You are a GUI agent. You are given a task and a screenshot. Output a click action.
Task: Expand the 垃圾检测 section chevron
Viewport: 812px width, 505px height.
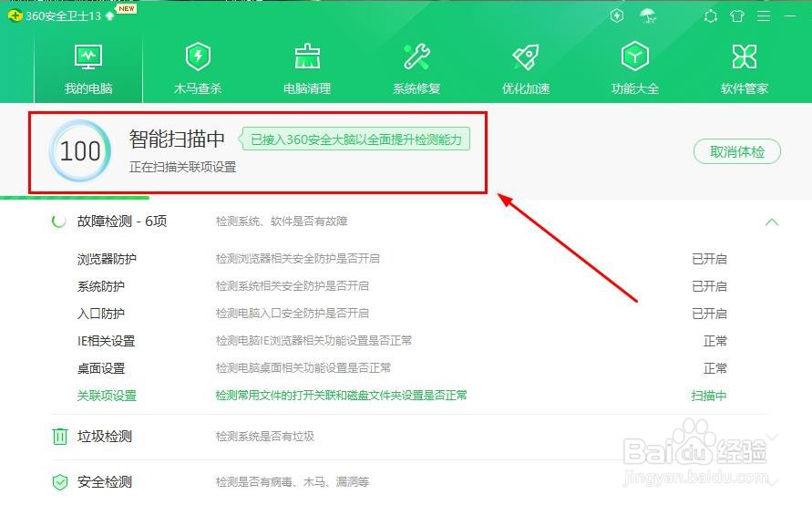point(772,437)
